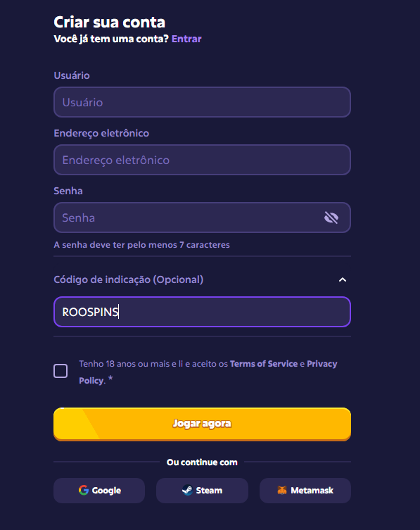Click the Google G logo
420x530 pixels.
84,490
